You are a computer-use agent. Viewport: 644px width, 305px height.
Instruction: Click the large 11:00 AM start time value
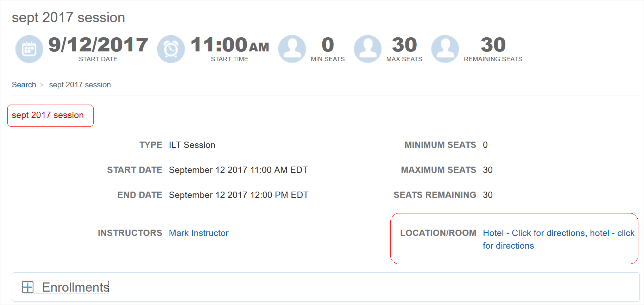click(x=229, y=45)
